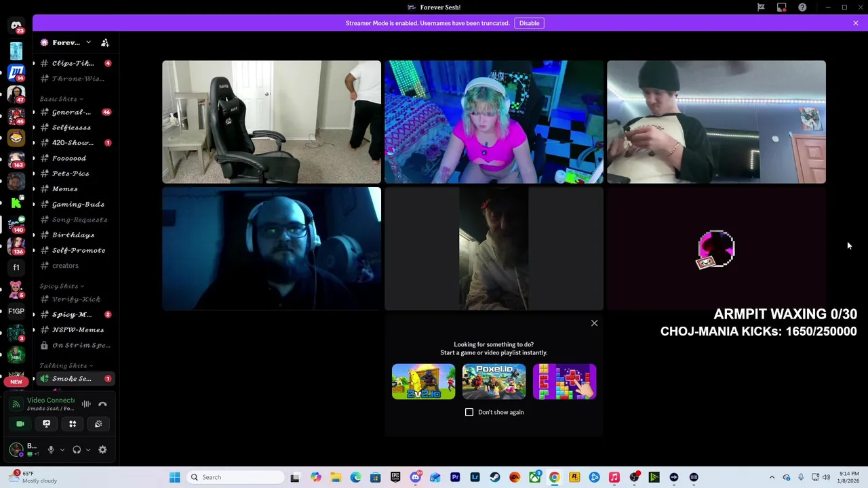The height and width of the screenshot is (488, 868).
Task: Open Google Chrome from the taskbar
Action: (x=555, y=477)
